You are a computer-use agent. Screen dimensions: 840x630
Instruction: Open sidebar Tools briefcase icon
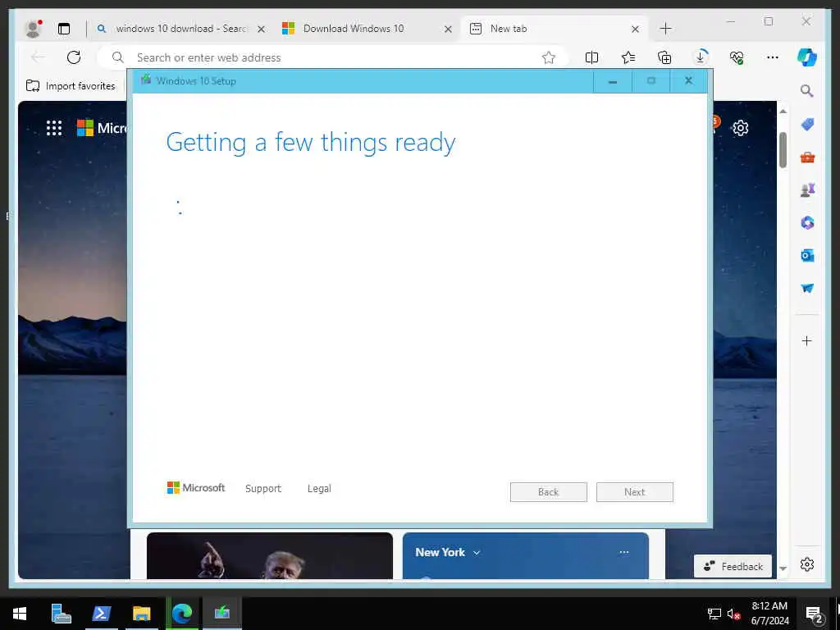[x=807, y=157]
